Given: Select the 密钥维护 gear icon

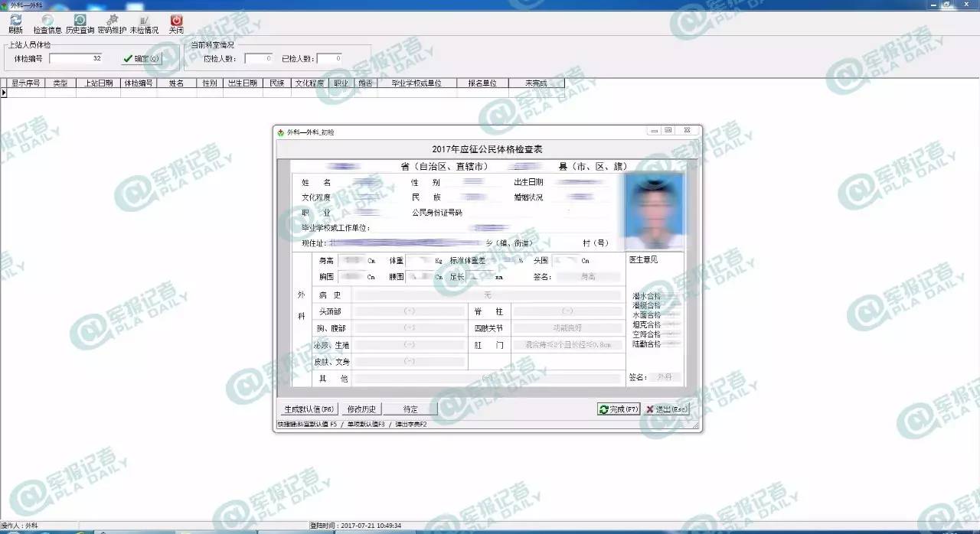Looking at the screenshot, I should (x=112, y=23).
